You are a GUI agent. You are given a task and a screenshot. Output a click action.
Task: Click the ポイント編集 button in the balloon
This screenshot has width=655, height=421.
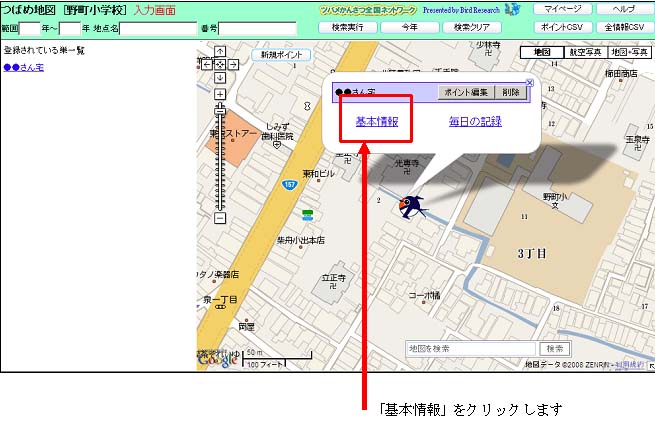pos(466,92)
